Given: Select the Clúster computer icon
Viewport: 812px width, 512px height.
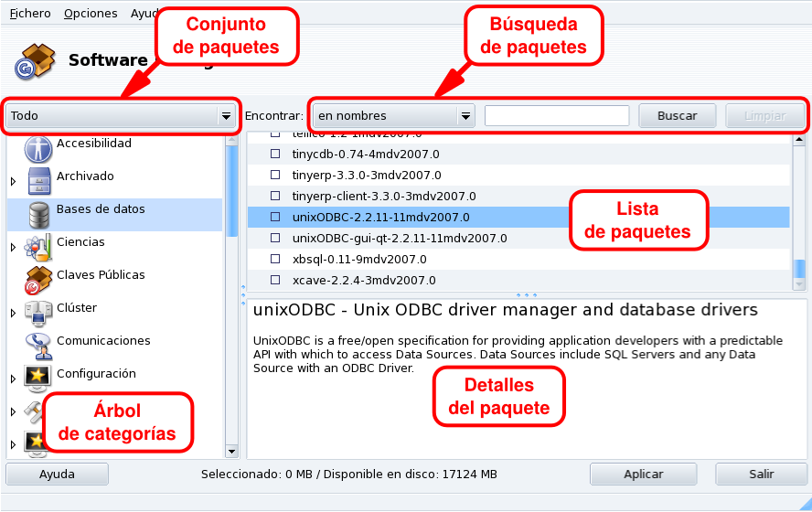Looking at the screenshot, I should click(x=38, y=313).
